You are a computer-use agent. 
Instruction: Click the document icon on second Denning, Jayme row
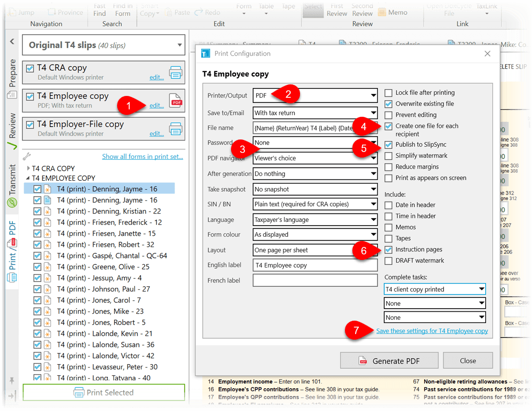point(48,200)
